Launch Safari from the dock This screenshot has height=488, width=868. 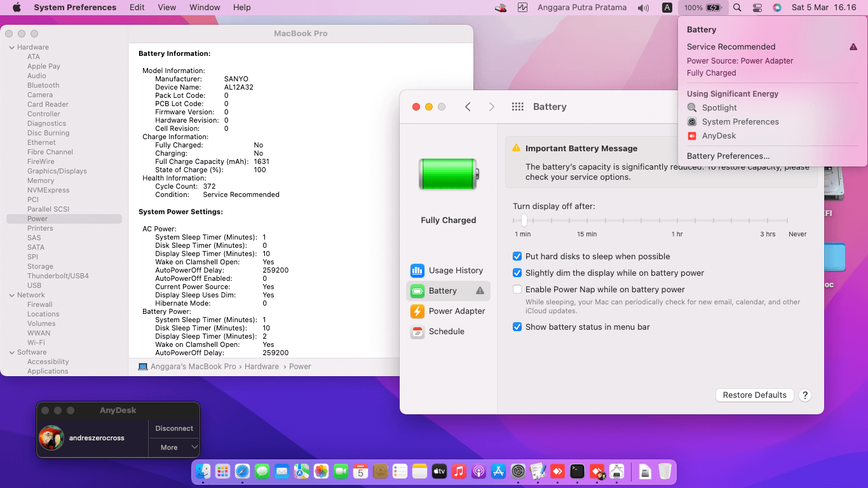[x=242, y=471]
